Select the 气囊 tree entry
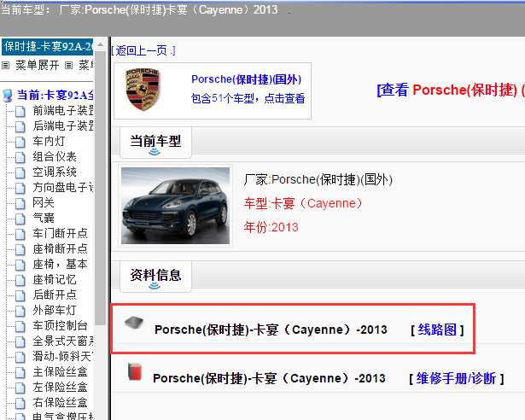This screenshot has height=420, width=525. tap(44, 219)
